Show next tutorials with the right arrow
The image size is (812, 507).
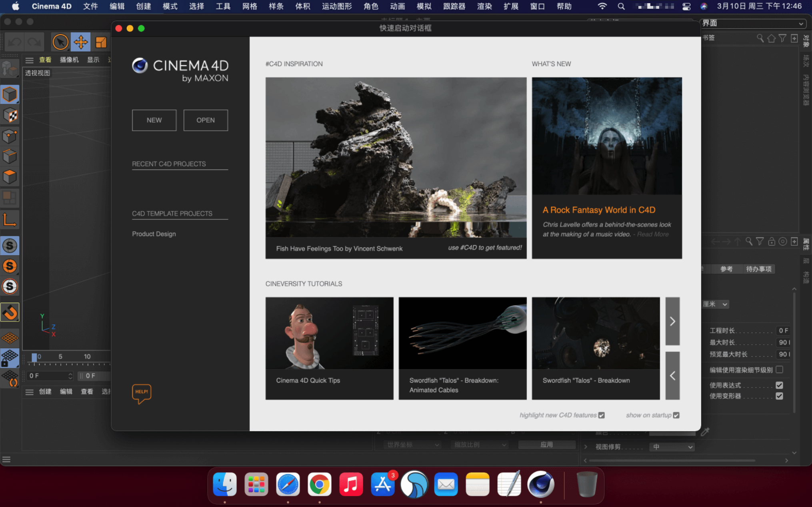coord(672,321)
